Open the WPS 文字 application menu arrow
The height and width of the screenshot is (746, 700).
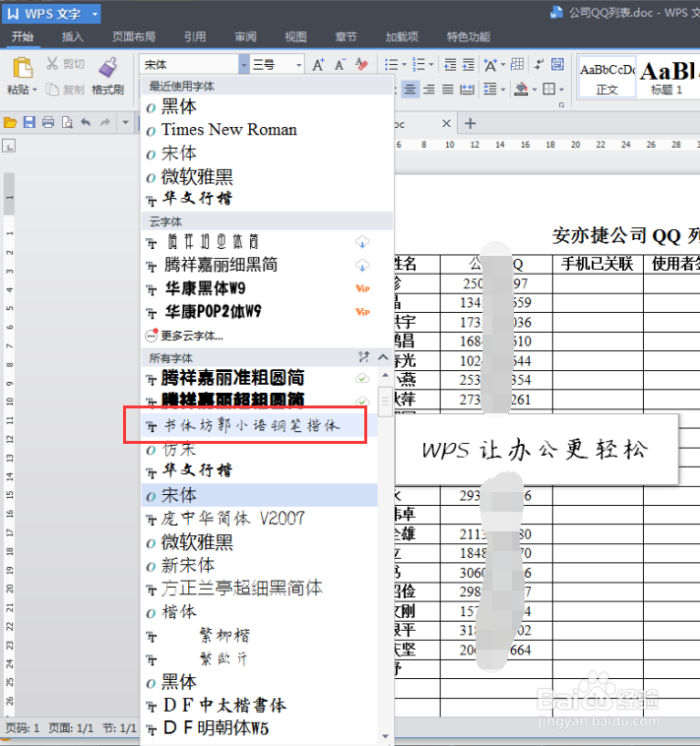95,14
